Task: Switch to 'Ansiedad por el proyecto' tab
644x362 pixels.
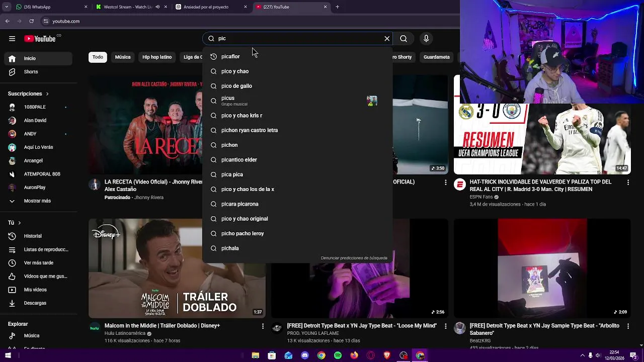Action: 211,7
